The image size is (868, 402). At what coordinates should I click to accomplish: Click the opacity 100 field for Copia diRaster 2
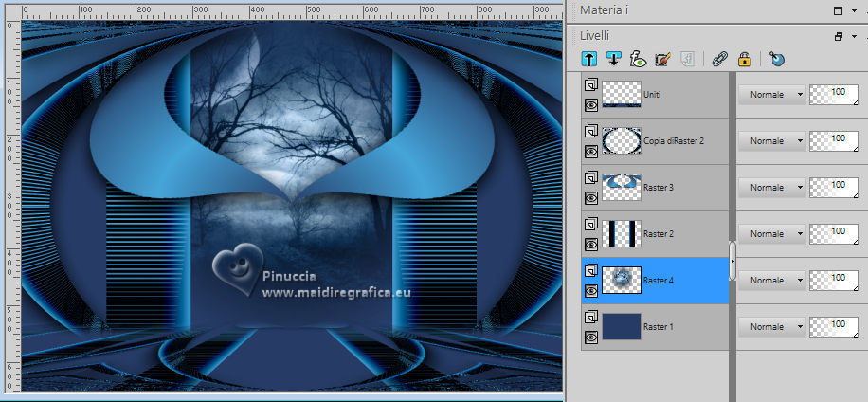834,141
